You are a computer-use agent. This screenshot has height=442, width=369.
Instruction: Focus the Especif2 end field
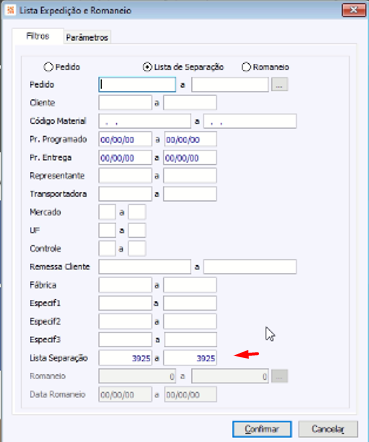pos(190,322)
